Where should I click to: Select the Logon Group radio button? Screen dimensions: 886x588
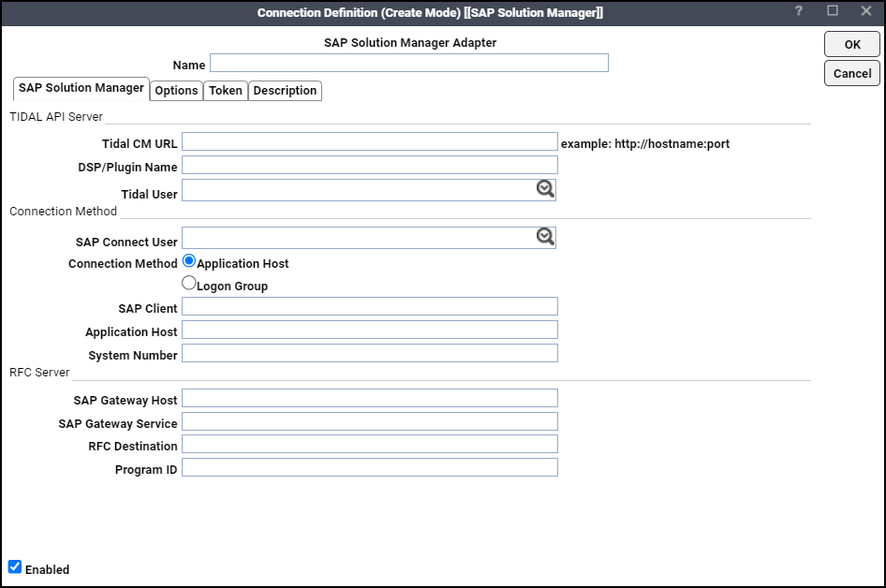pyautogui.click(x=189, y=283)
